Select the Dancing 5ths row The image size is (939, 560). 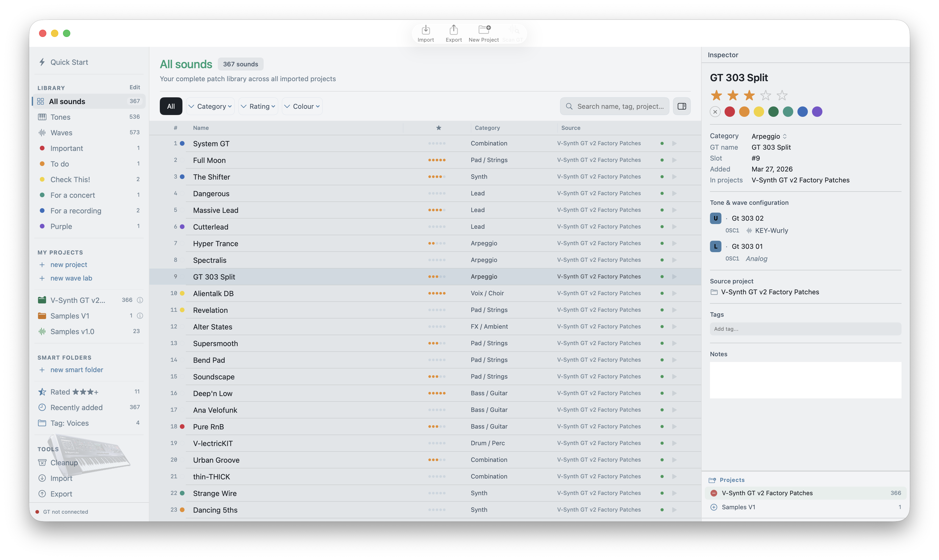click(x=425, y=510)
